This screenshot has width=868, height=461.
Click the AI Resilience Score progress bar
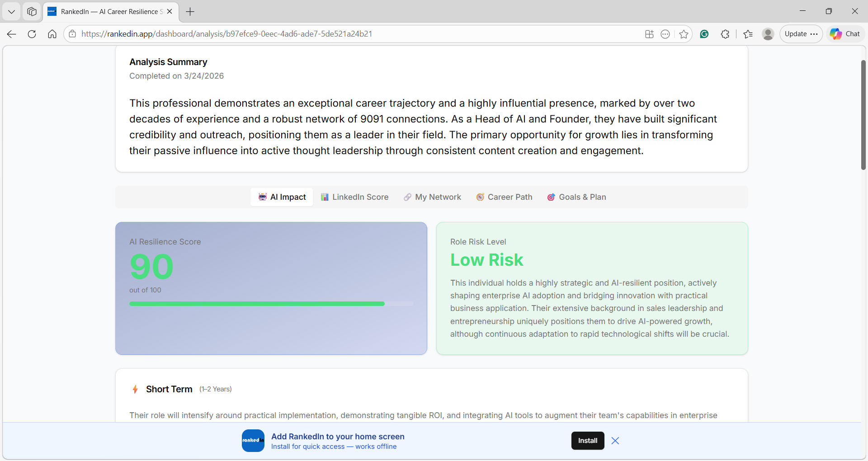point(271,304)
